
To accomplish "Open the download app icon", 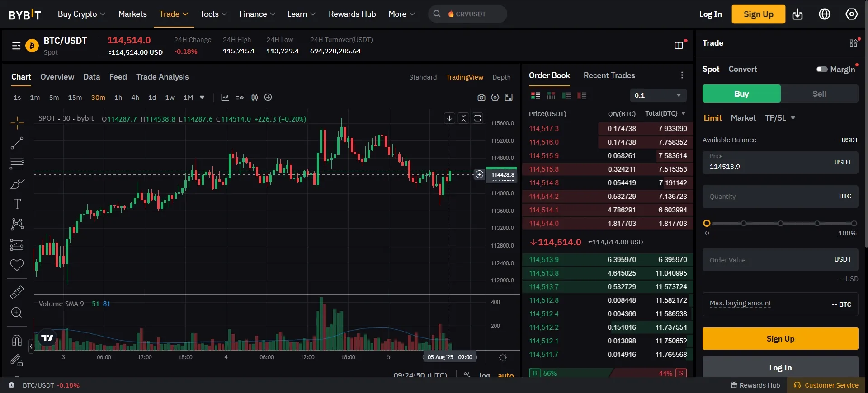I will coord(797,14).
